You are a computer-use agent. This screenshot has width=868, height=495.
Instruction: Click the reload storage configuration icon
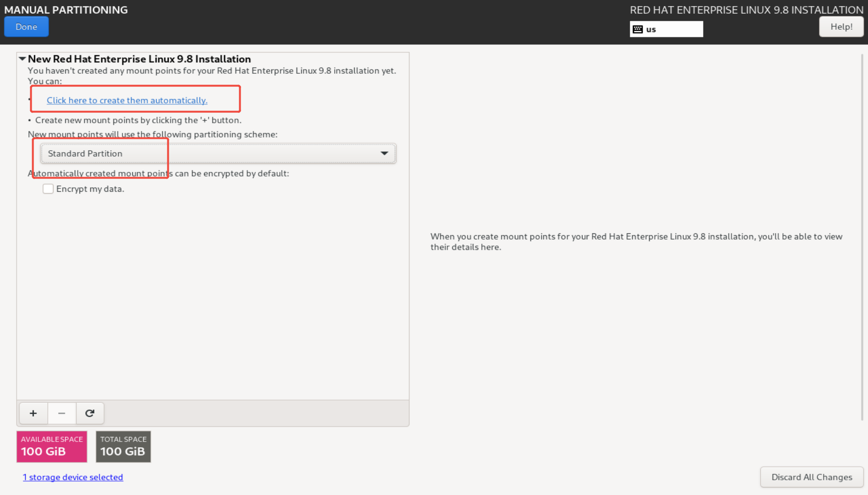[90, 413]
